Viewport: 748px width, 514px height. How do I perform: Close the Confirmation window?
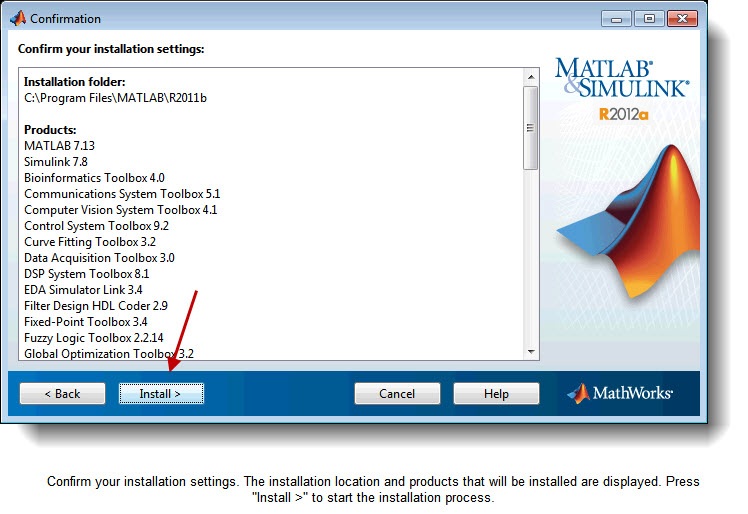pos(683,19)
